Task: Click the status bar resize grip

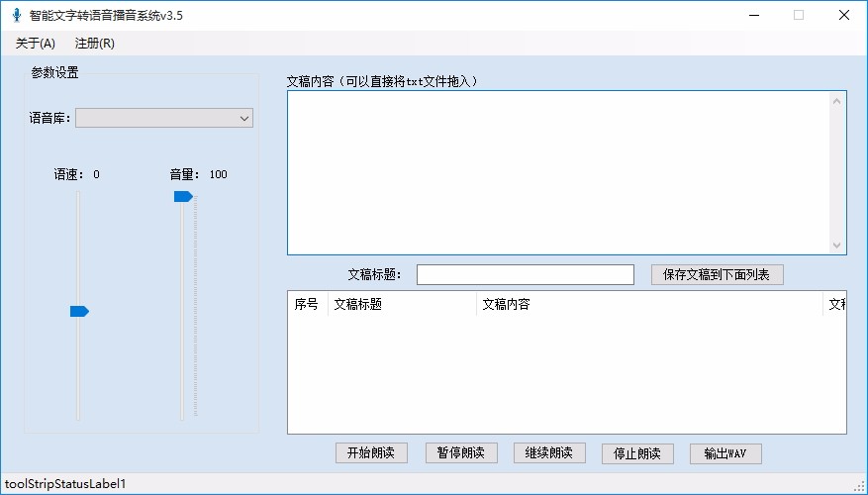Action: (859, 486)
